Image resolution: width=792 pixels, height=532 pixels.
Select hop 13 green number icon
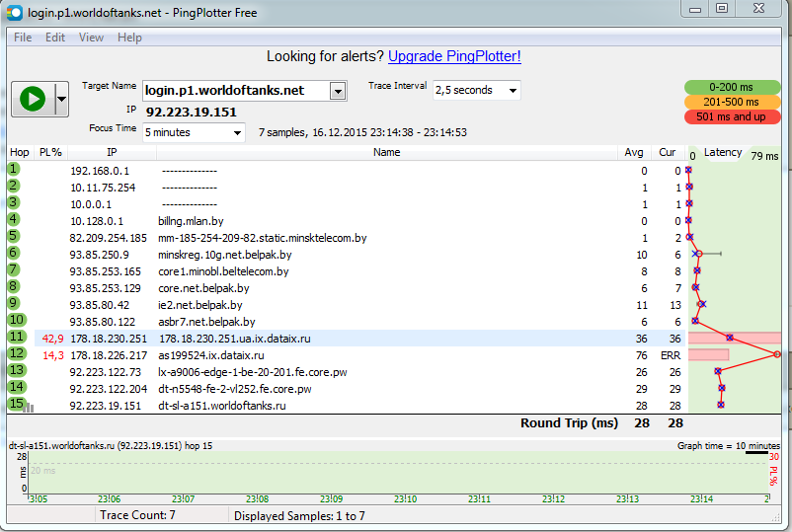(17, 370)
